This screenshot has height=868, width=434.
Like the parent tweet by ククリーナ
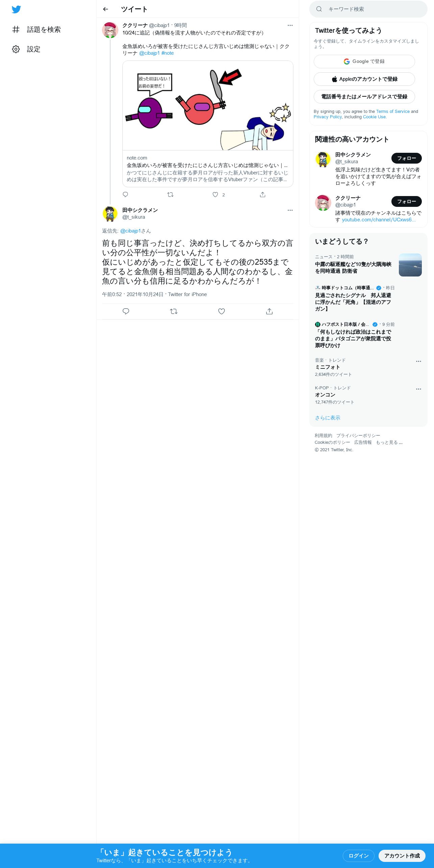[215, 195]
